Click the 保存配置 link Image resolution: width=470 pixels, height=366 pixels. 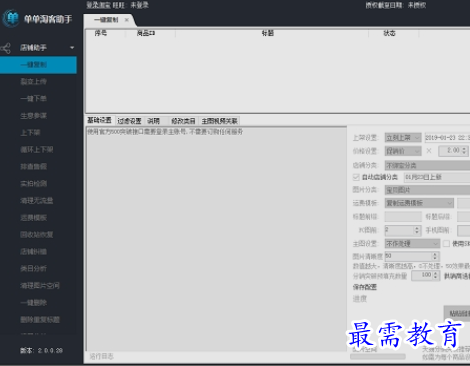tap(365, 287)
